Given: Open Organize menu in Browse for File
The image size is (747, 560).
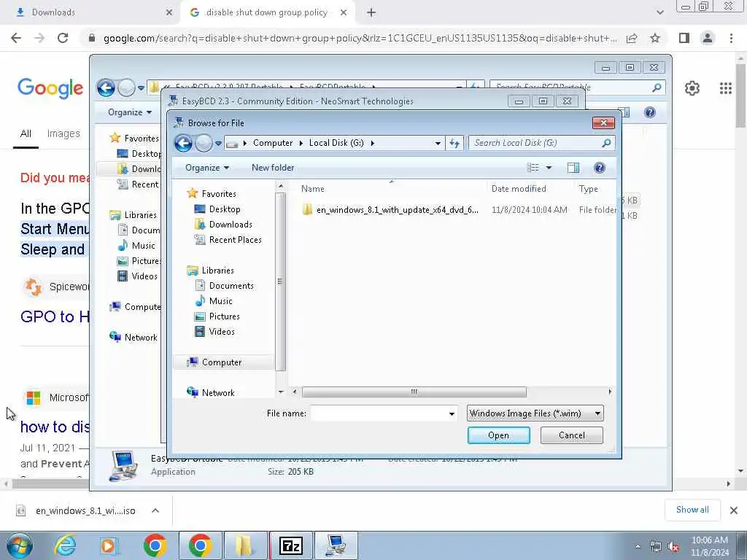Looking at the screenshot, I should pos(207,168).
